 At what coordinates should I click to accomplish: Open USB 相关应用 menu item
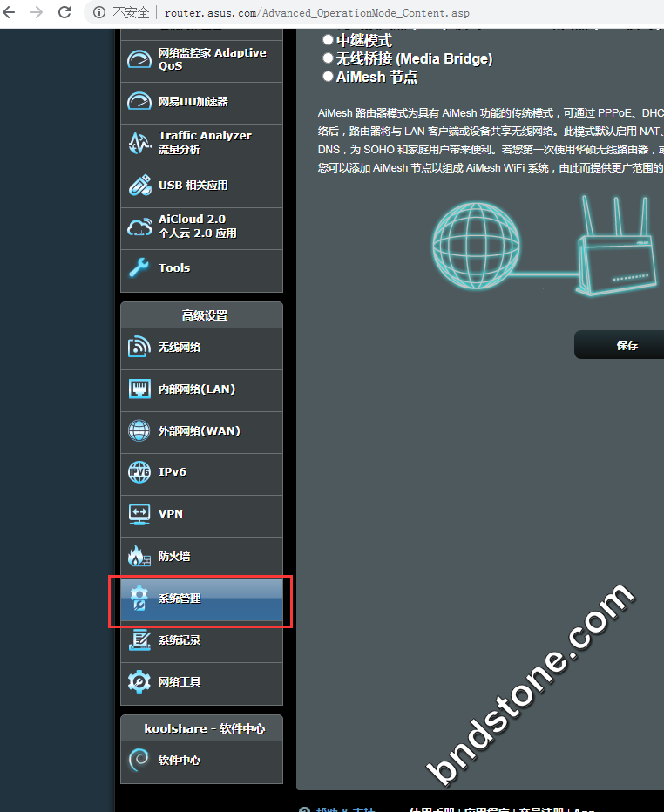[x=201, y=187]
